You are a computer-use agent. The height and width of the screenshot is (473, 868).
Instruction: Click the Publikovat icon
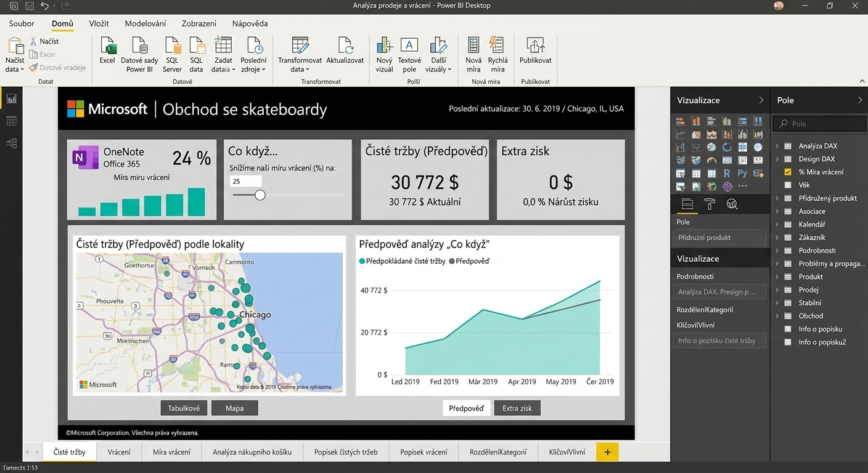coord(536,46)
